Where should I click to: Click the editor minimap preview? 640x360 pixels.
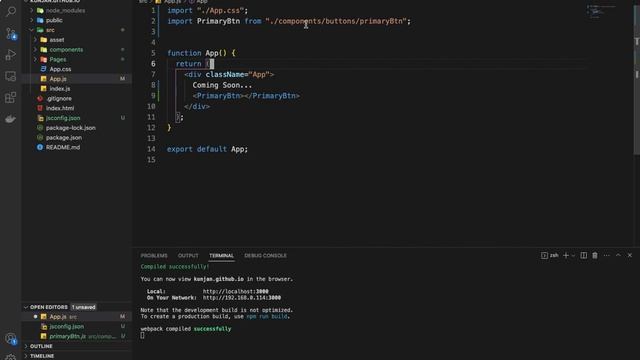tap(601, 12)
